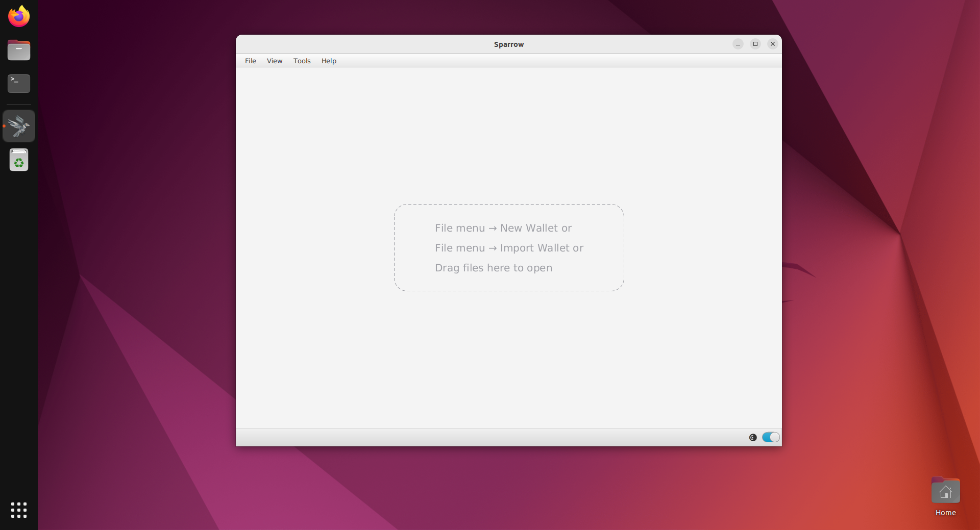Viewport: 980px width, 530px height.
Task: Open the View menu
Action: [274, 61]
